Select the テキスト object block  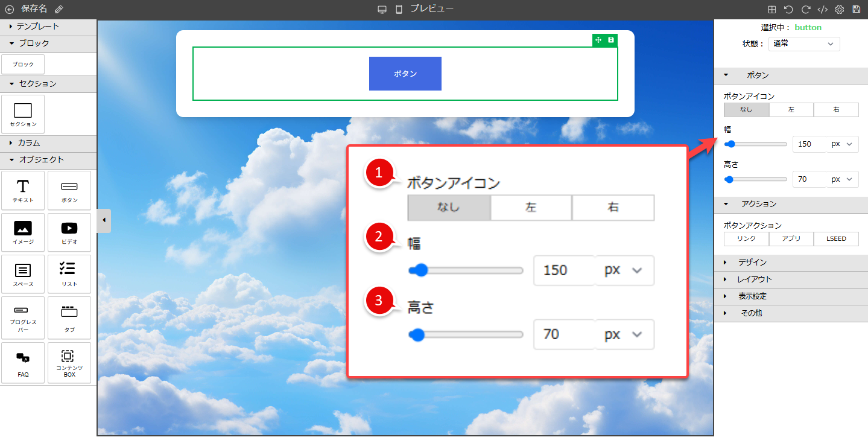(23, 191)
